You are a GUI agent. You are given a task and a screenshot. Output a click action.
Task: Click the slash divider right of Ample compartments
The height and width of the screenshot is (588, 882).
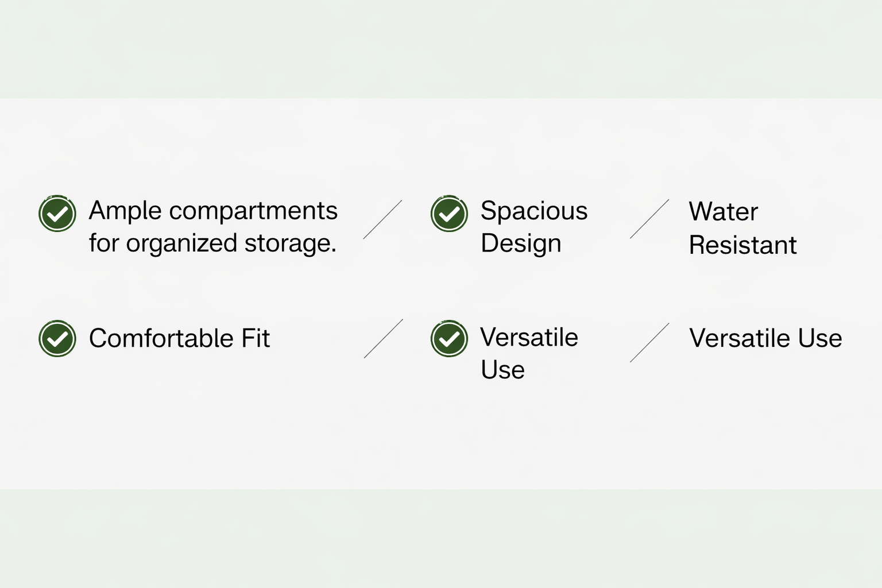click(382, 219)
